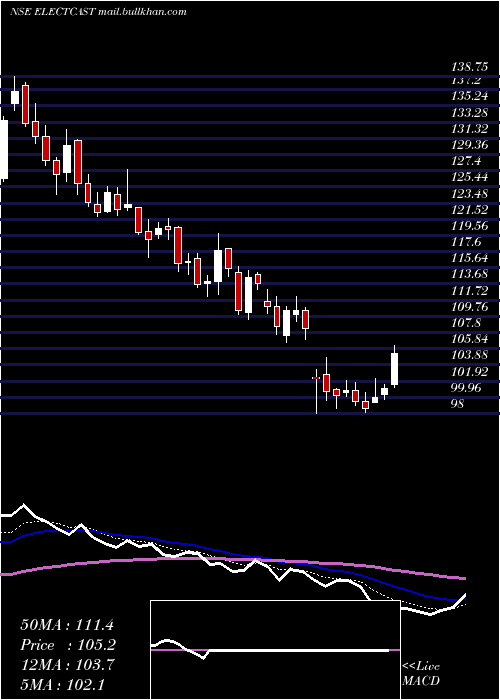Click the 5MA : 102.1 readout
Screen dimensions: 500x700
click(62, 684)
